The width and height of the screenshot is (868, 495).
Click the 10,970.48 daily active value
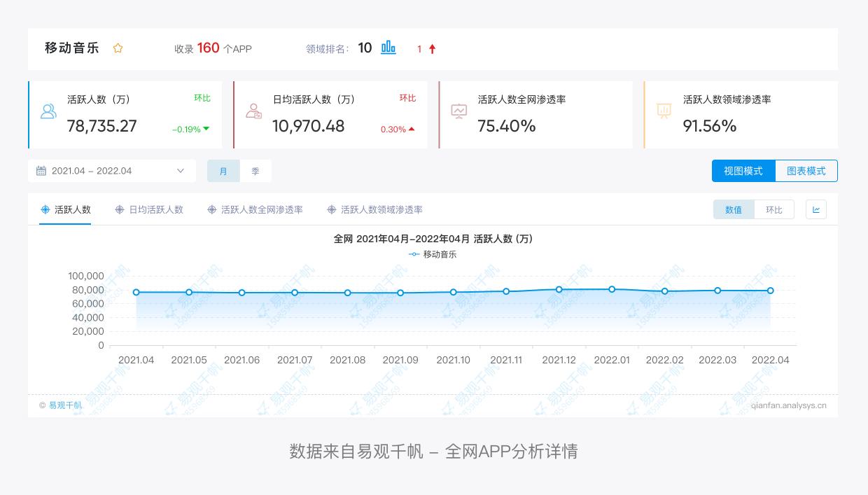click(309, 126)
